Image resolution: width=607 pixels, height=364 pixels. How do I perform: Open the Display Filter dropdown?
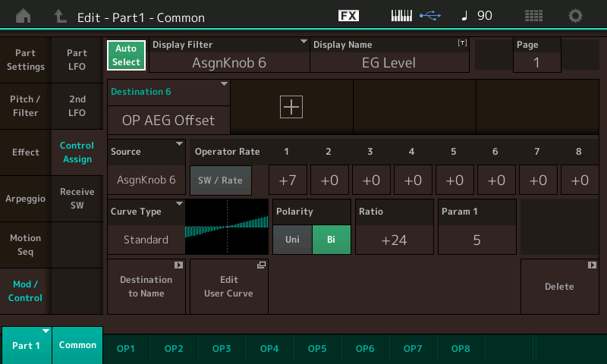tap(229, 55)
